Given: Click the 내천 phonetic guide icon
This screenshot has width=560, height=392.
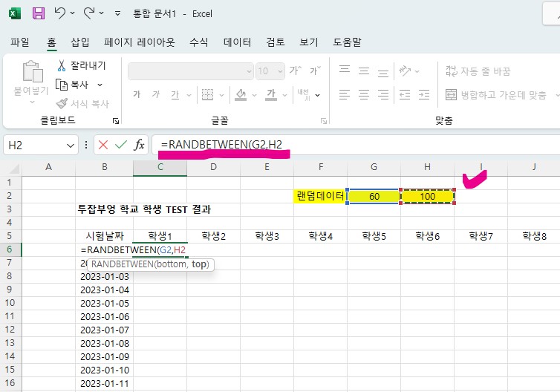Looking at the screenshot, I should [x=304, y=94].
